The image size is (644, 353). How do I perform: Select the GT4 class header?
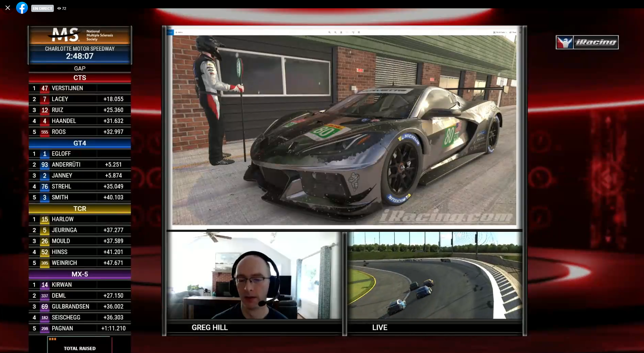80,143
